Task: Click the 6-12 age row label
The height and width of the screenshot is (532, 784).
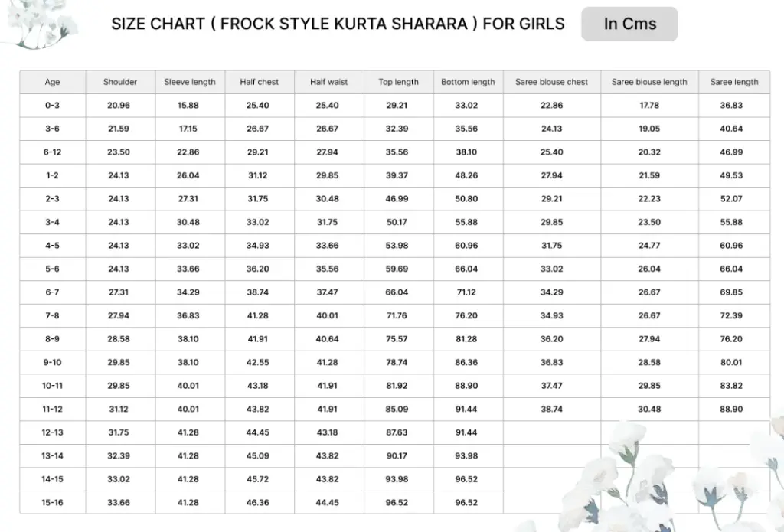Action: (53, 152)
